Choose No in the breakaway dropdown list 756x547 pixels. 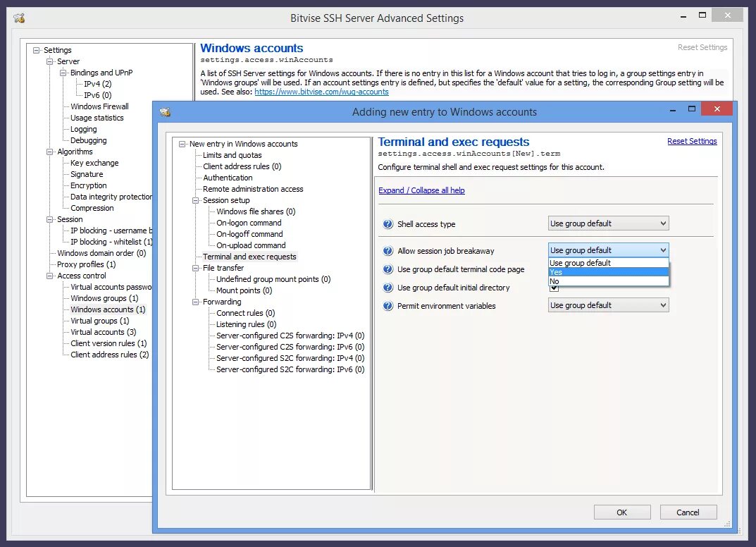pos(609,281)
